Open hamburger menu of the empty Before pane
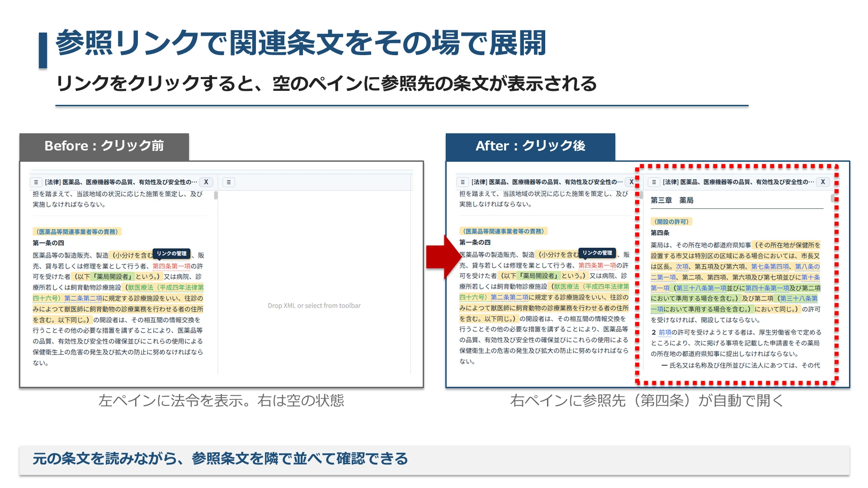Image resolution: width=868 pixels, height=488 pixels. pos(229,182)
